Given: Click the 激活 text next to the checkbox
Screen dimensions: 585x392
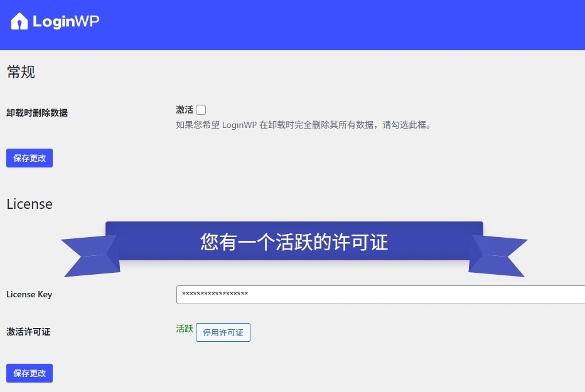Looking at the screenshot, I should 183,109.
